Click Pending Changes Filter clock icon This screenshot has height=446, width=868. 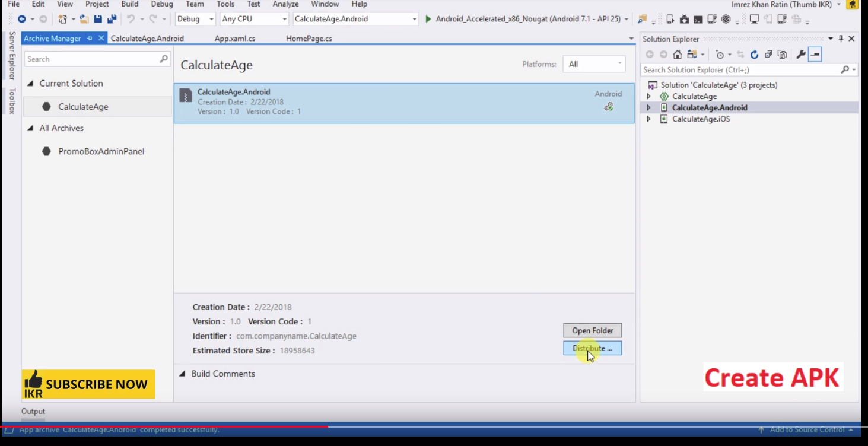pos(720,55)
